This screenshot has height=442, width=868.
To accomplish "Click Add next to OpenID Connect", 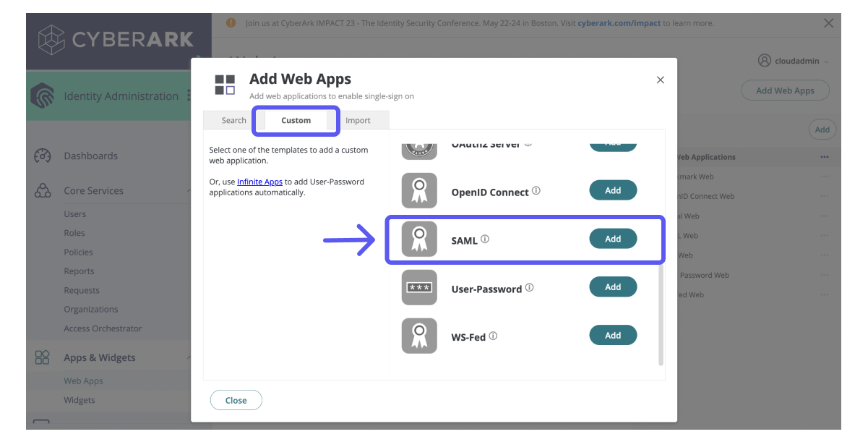I will pyautogui.click(x=613, y=190).
